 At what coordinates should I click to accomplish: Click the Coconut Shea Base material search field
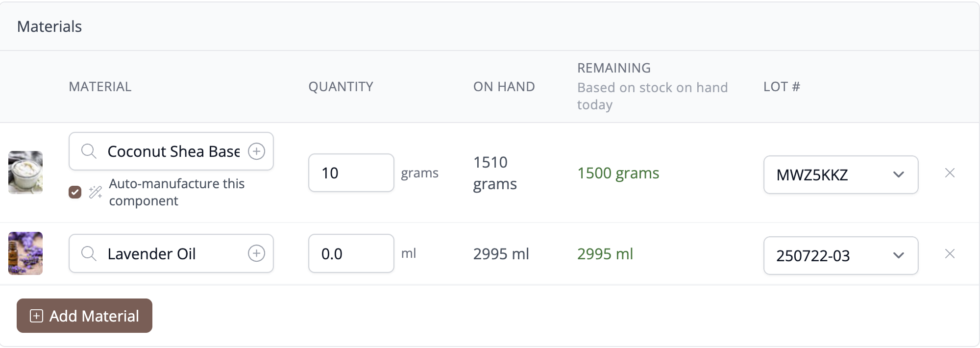click(171, 151)
